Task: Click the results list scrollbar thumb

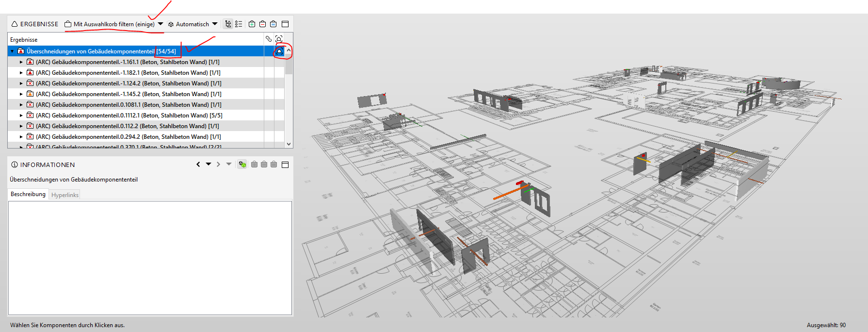Action: [x=289, y=64]
